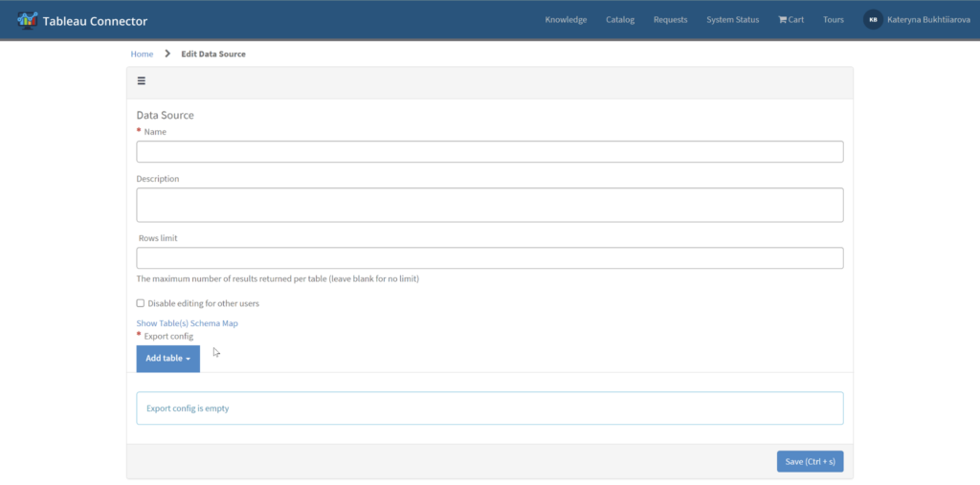Click the Rows limit label
The image size is (980, 485).
[158, 238]
